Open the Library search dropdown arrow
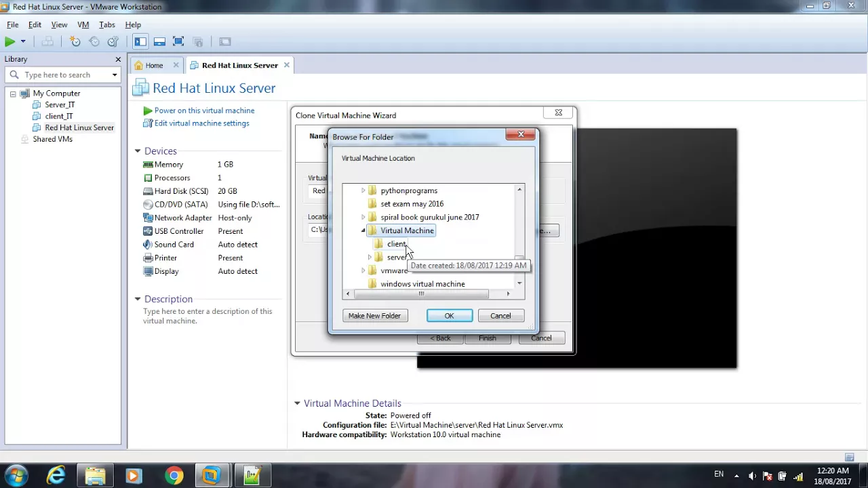Image resolution: width=868 pixels, height=488 pixels. (x=115, y=75)
